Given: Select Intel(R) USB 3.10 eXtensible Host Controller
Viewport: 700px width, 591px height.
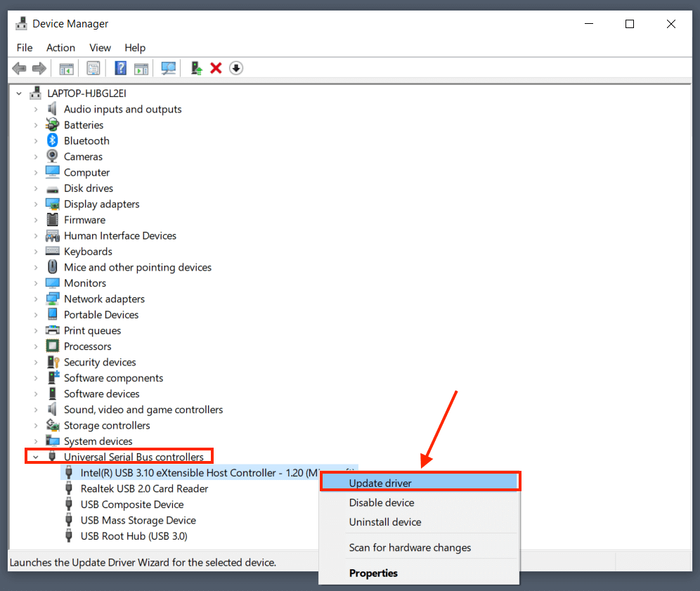Looking at the screenshot, I should tap(200, 473).
